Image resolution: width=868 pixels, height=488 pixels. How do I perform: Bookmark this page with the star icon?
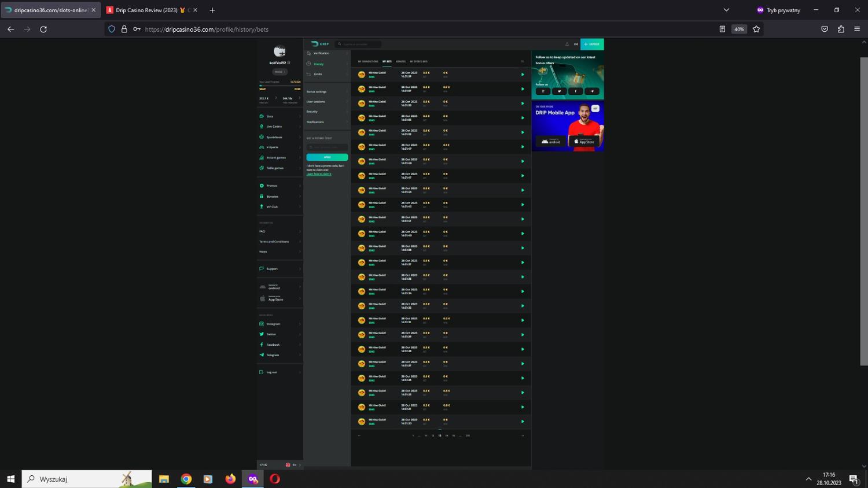pos(756,29)
